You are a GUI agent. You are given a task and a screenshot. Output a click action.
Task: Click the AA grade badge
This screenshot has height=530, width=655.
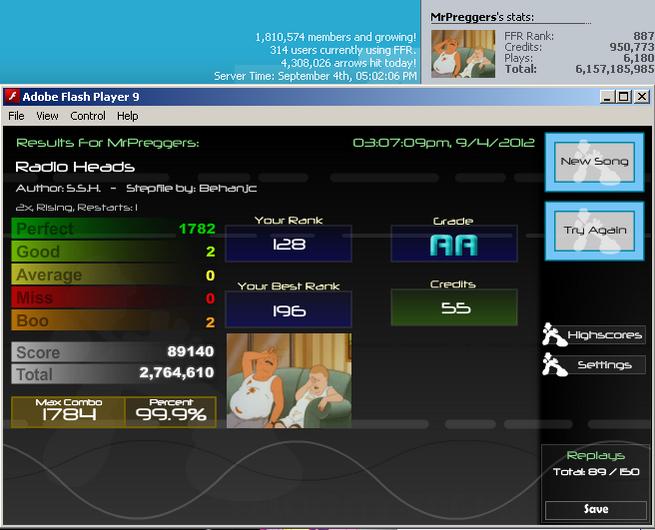(x=454, y=244)
